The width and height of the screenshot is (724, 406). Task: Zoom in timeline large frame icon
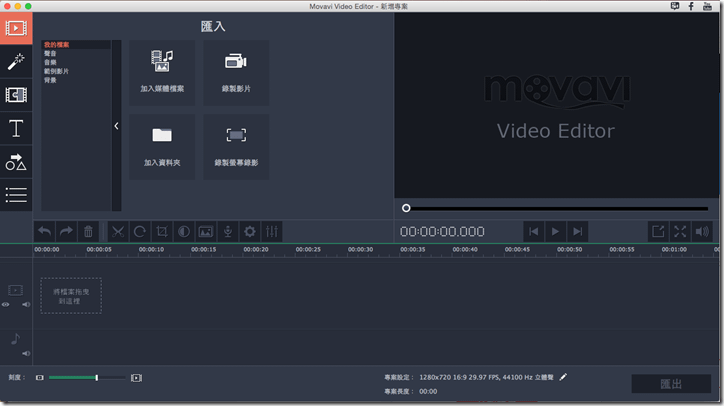(x=136, y=378)
